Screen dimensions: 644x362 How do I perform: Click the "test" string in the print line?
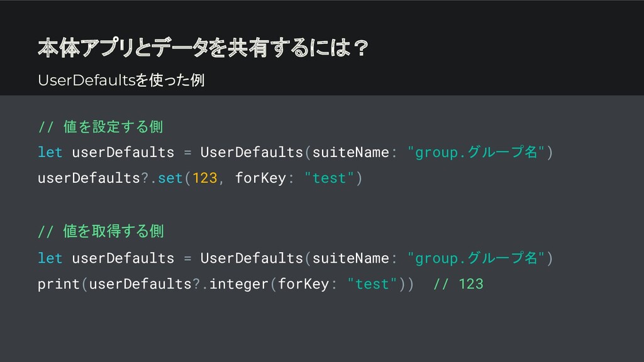pyautogui.click(x=372, y=284)
